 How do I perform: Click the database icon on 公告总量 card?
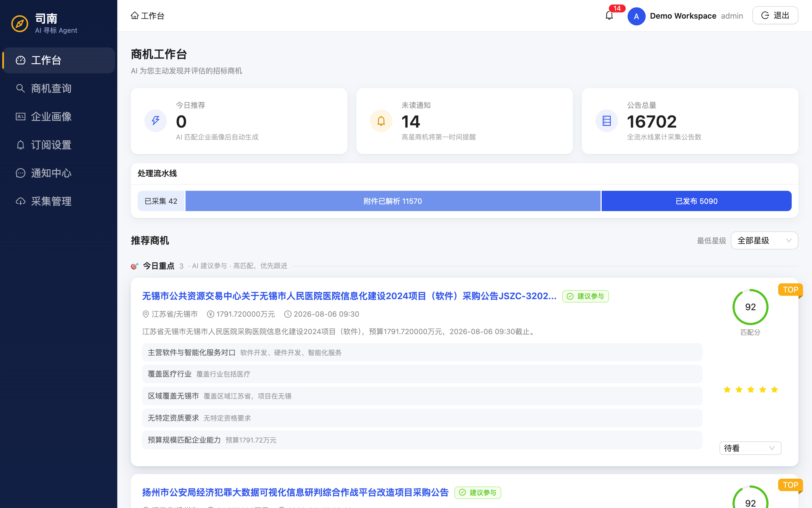607,121
